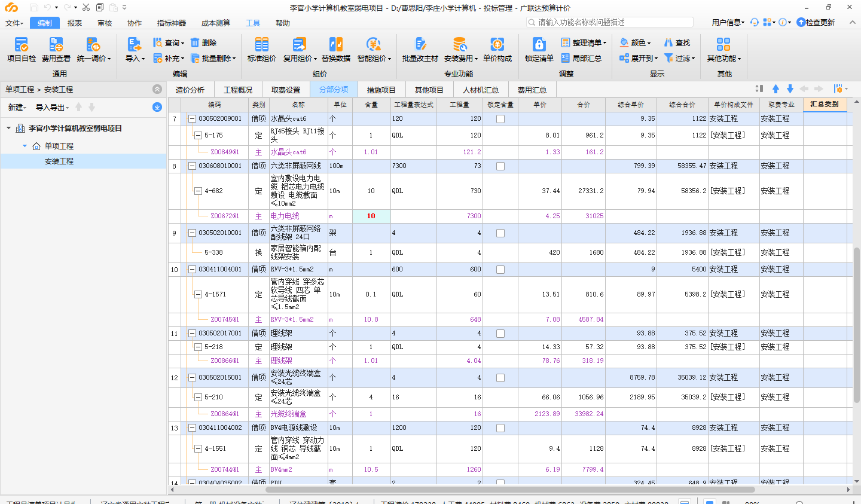Click the highlighted 含量 cell of 电力电缆

pos(371,216)
